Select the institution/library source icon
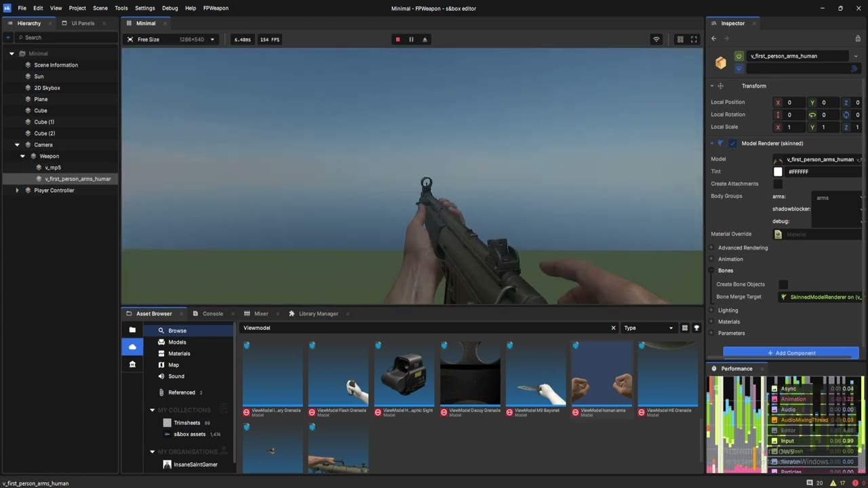Image resolution: width=868 pixels, height=488 pixels. tap(132, 364)
